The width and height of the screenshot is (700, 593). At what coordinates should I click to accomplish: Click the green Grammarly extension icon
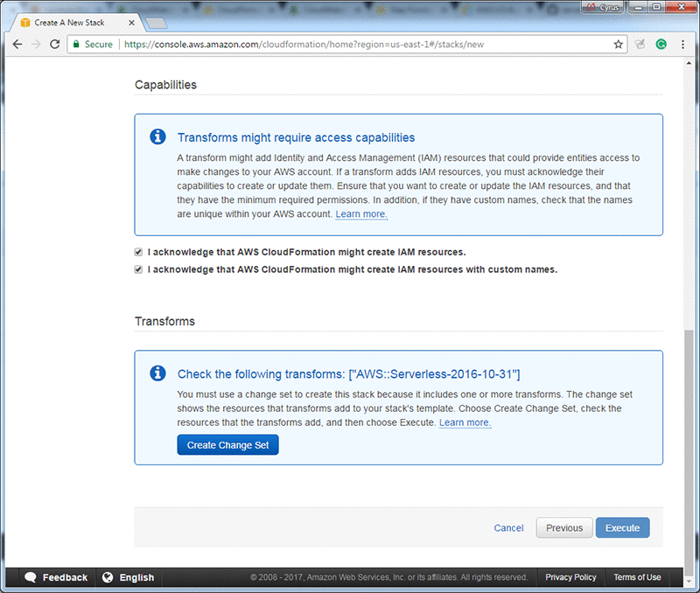tap(661, 45)
